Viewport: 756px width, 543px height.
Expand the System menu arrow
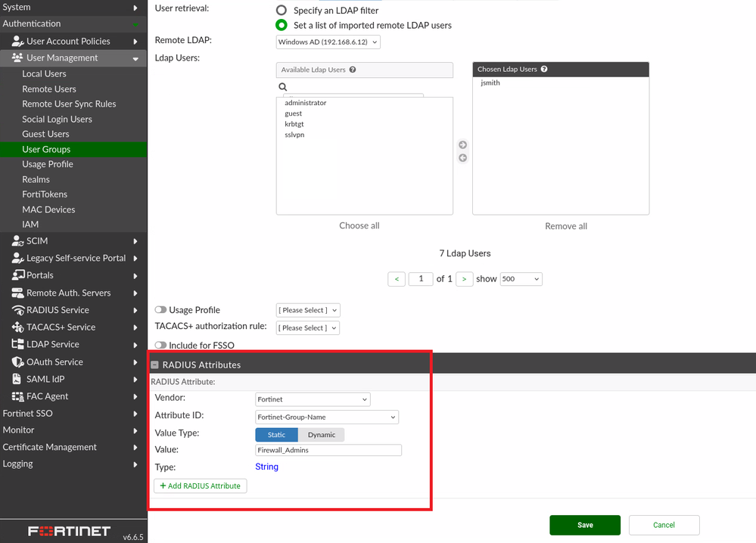[135, 8]
